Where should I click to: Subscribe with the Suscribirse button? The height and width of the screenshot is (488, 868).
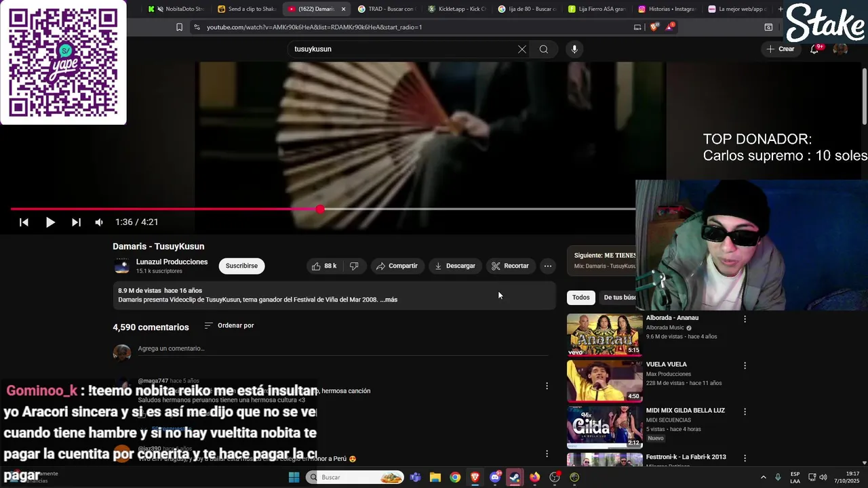point(241,266)
